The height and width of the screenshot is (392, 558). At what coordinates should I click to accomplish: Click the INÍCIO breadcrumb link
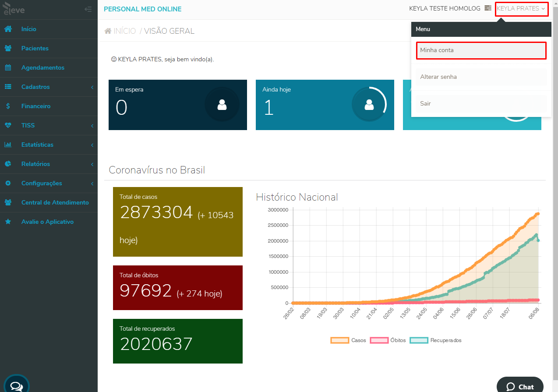tap(125, 31)
